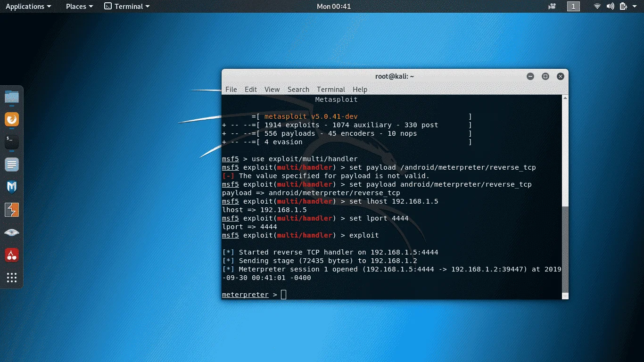644x362 pixels.
Task: Close the root@kali terminal window
Action: click(561, 76)
